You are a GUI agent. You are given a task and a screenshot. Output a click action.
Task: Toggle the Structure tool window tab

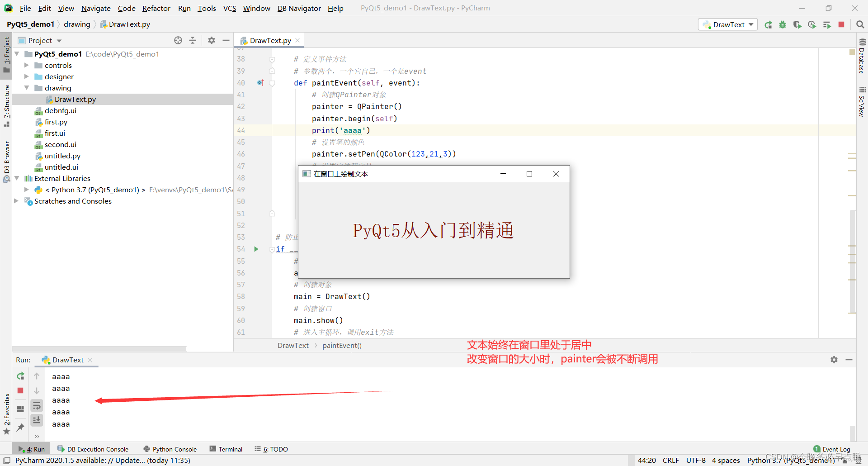point(6,106)
